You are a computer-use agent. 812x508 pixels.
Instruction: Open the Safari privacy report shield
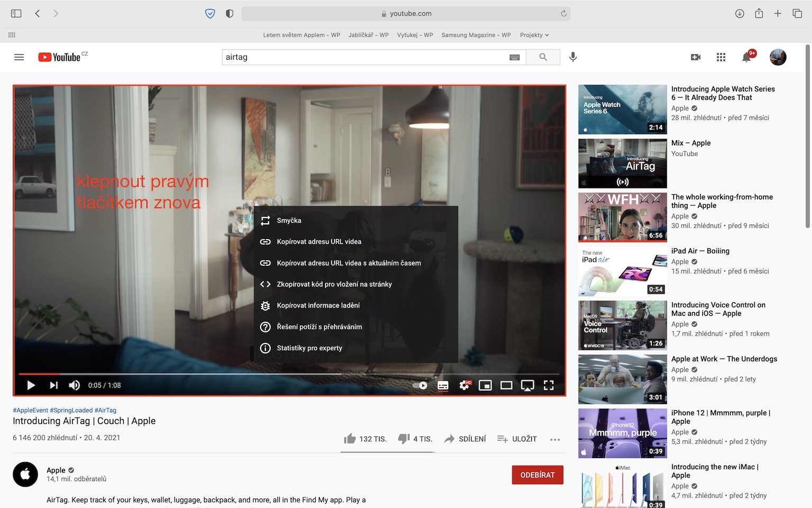click(229, 14)
